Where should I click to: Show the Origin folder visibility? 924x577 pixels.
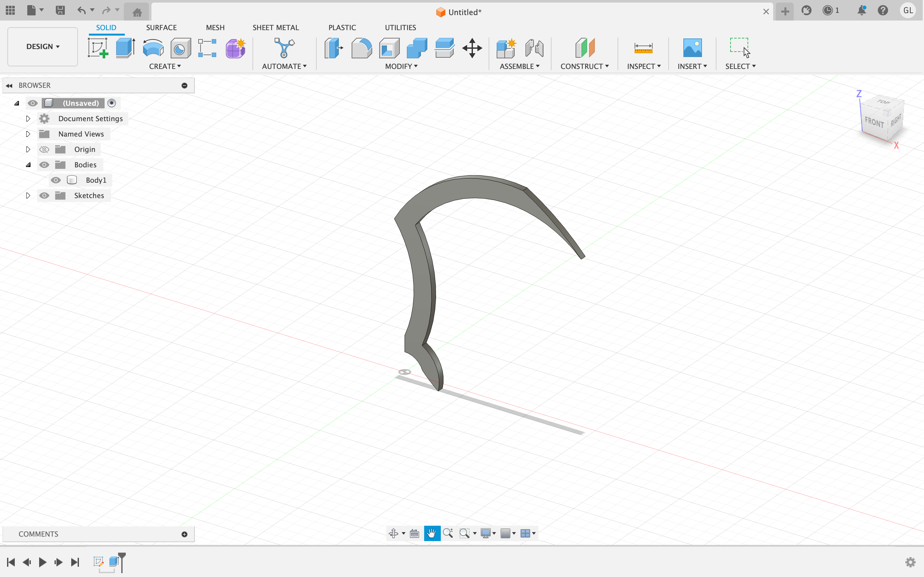(x=44, y=150)
